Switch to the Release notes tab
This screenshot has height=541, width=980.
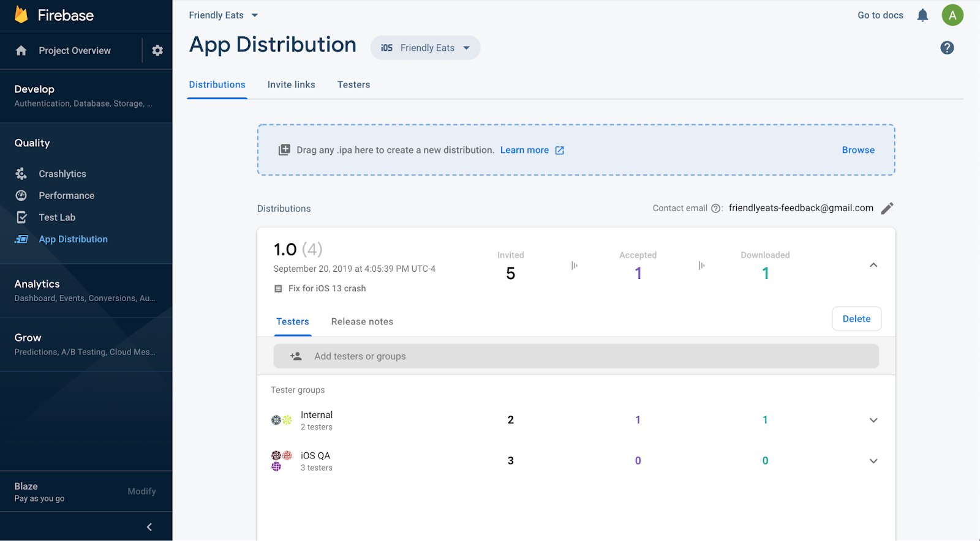pyautogui.click(x=362, y=322)
